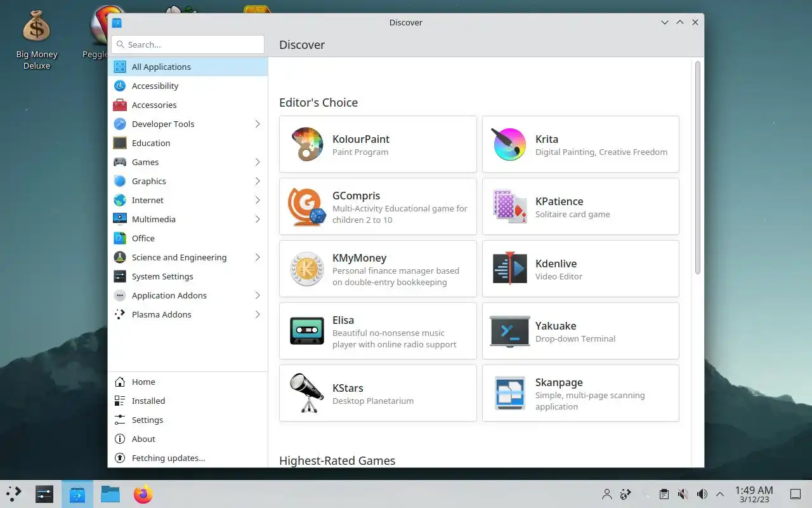Select All Applications in sidebar
Screen dimensions: 812x508
click(188, 67)
